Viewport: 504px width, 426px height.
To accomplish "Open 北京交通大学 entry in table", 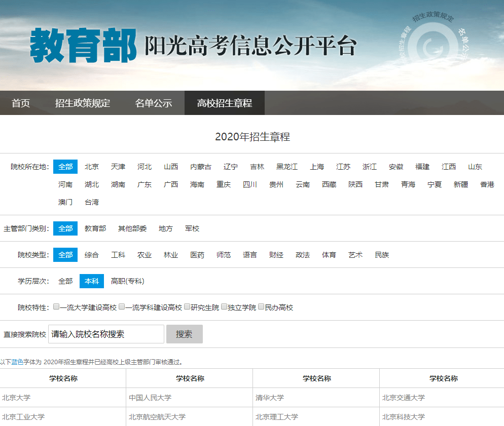I will pyautogui.click(x=404, y=398).
